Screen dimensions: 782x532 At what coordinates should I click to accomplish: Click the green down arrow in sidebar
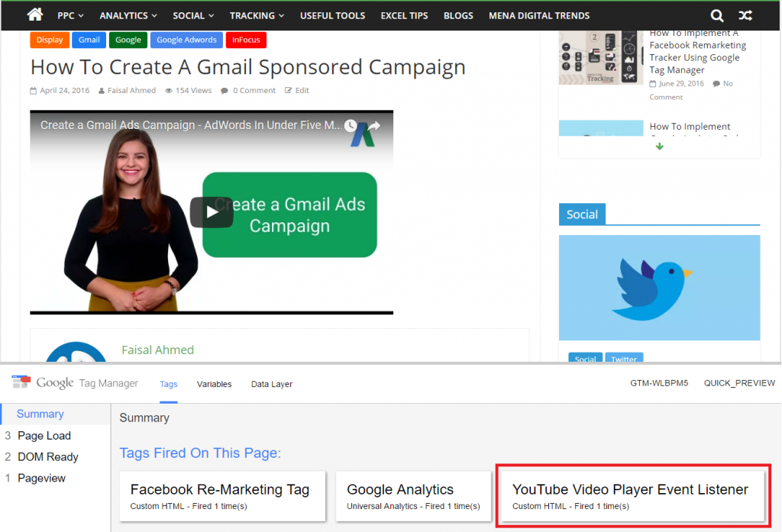click(x=660, y=147)
